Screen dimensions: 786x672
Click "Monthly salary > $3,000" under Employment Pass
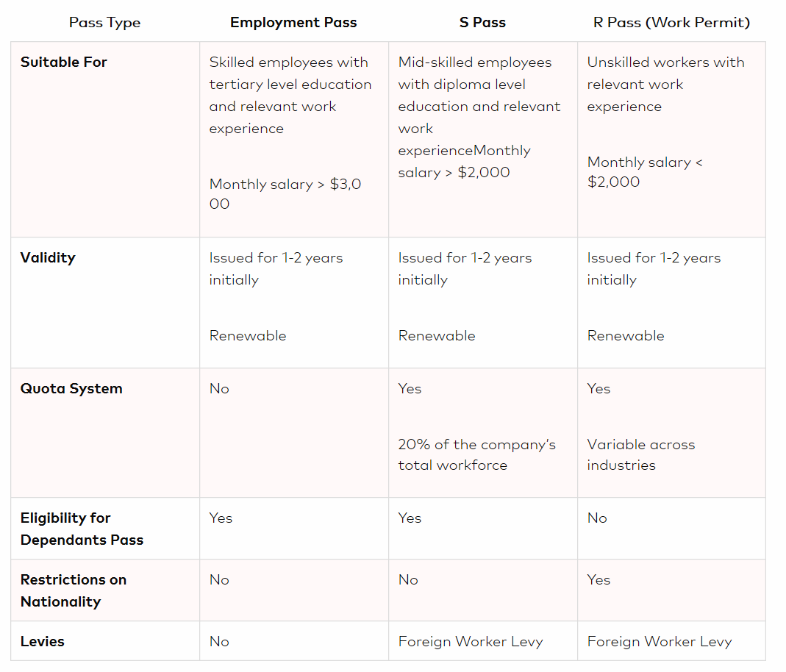pyautogui.click(x=285, y=194)
